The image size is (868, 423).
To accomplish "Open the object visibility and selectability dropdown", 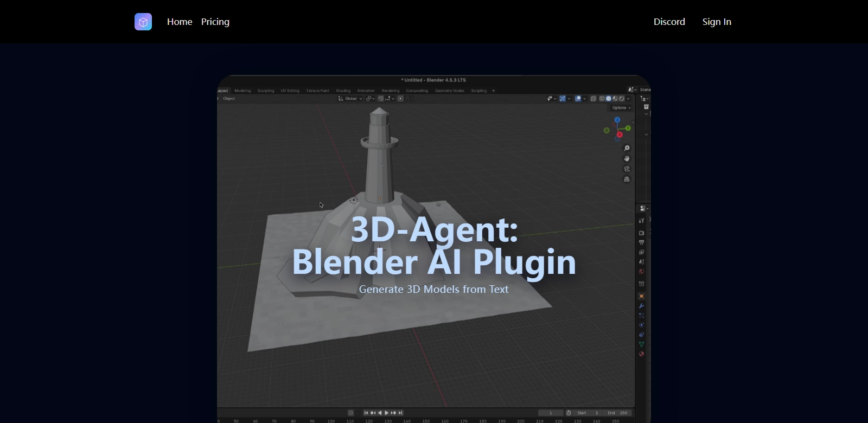I will 552,99.
